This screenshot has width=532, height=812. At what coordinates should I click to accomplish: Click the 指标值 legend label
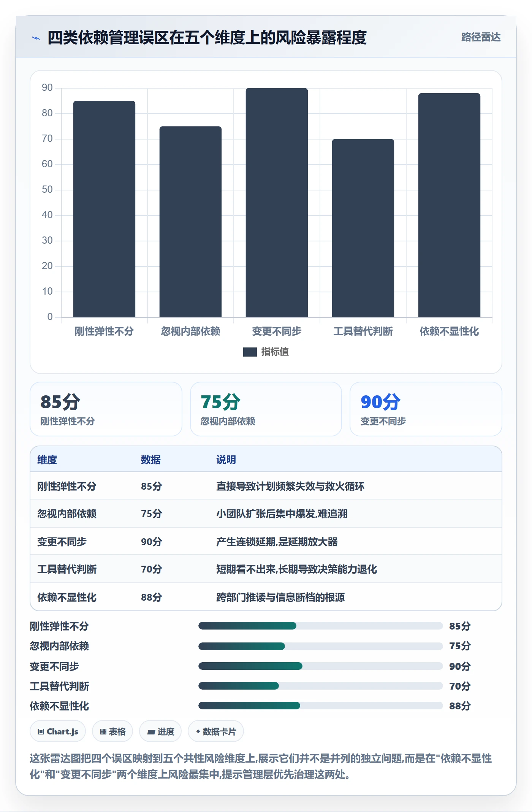(275, 352)
